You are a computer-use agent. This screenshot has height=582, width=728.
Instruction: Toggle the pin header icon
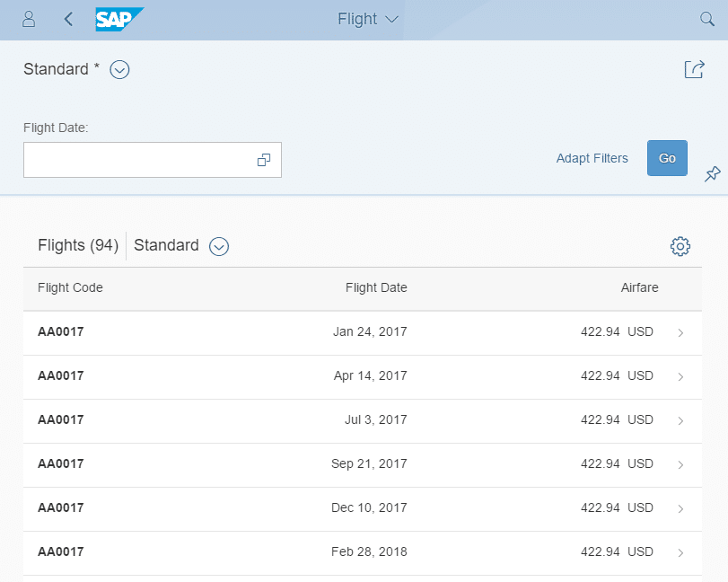(x=712, y=174)
